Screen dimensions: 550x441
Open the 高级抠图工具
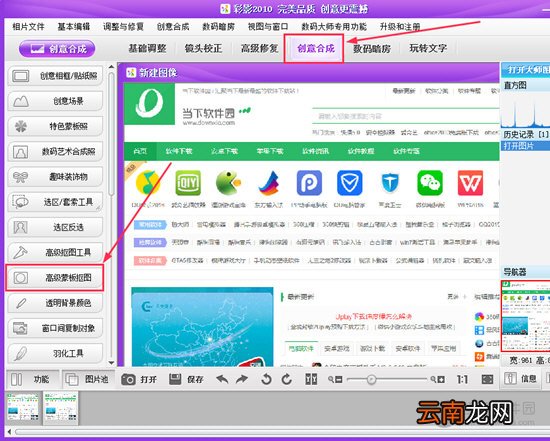click(55, 252)
